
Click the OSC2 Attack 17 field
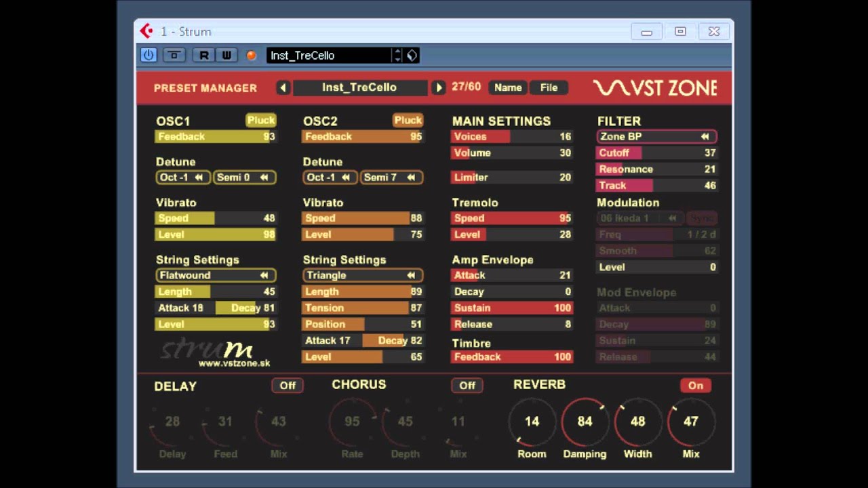[x=332, y=340]
